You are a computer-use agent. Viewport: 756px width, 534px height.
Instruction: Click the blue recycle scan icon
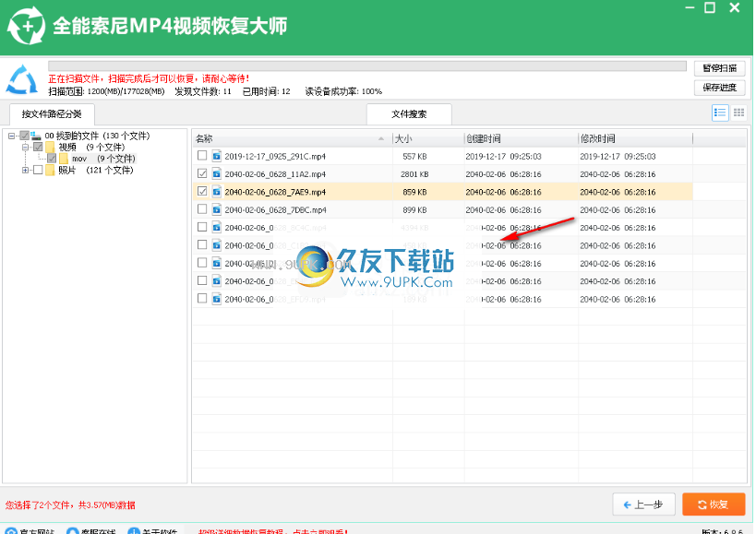tap(22, 79)
